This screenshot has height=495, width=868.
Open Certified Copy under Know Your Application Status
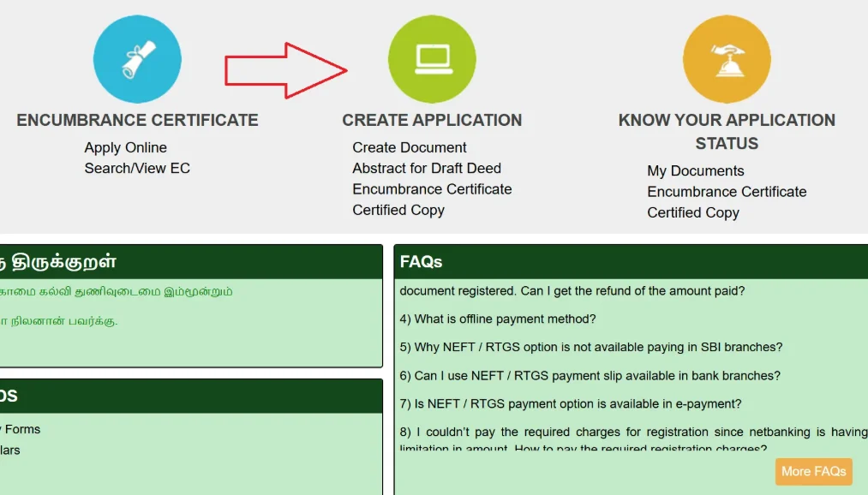[x=693, y=213]
